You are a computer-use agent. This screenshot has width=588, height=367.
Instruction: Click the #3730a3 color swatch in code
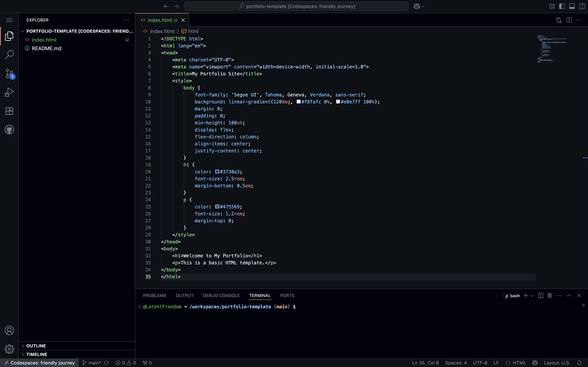tap(217, 172)
